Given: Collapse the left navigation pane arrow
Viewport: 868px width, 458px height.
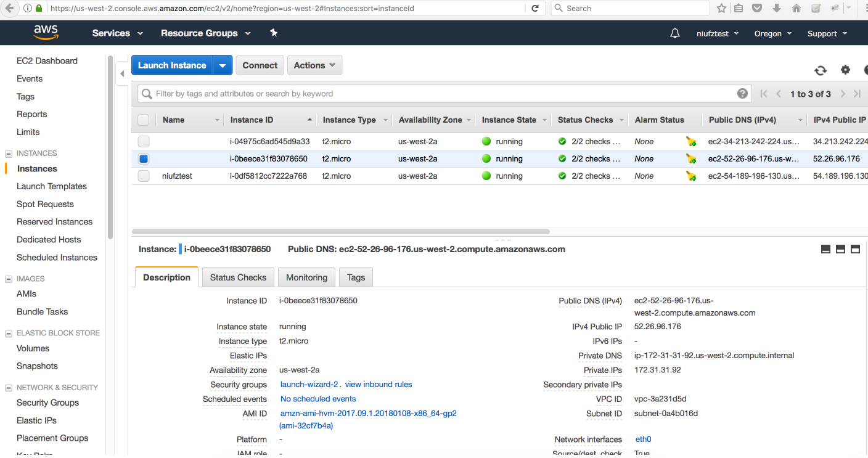Looking at the screenshot, I should pos(122,74).
